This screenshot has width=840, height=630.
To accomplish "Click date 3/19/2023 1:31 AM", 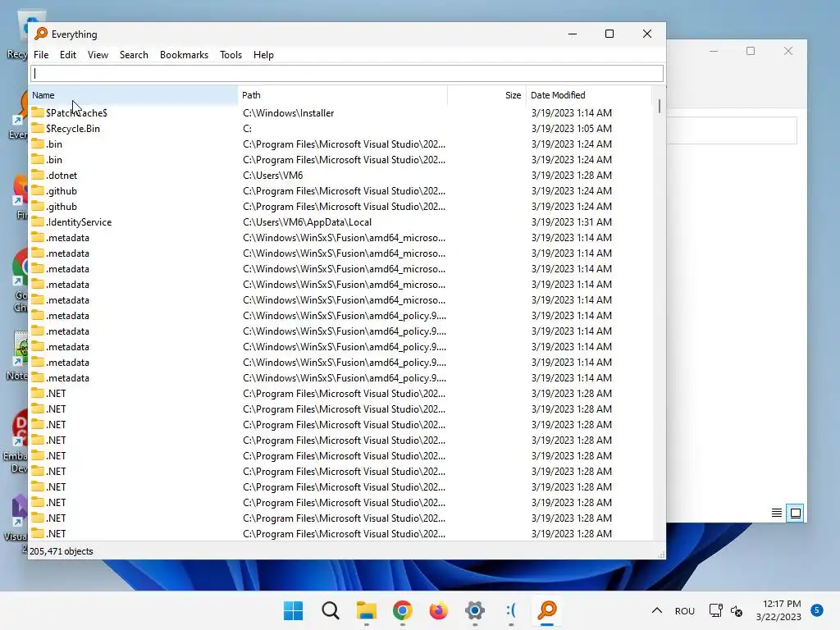I will [572, 221].
